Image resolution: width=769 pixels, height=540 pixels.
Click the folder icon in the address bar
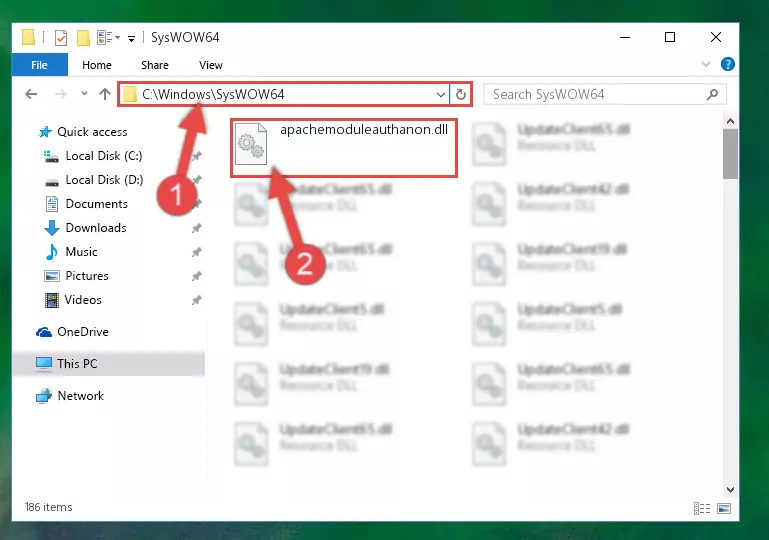(x=130, y=94)
